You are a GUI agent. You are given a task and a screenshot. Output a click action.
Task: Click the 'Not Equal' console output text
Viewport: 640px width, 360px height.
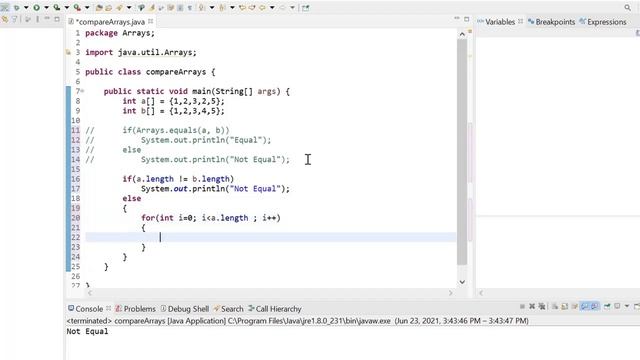tap(87, 331)
